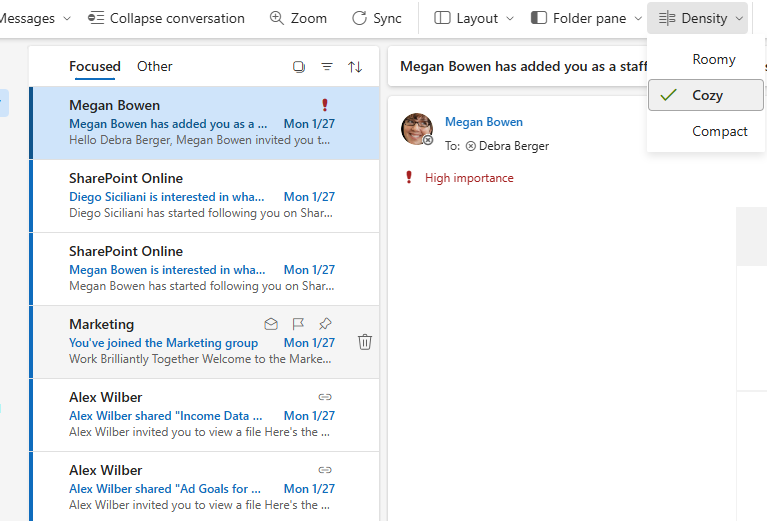The image size is (767, 521).
Task: Collapse the Density dropdown menu
Action: 698,18
